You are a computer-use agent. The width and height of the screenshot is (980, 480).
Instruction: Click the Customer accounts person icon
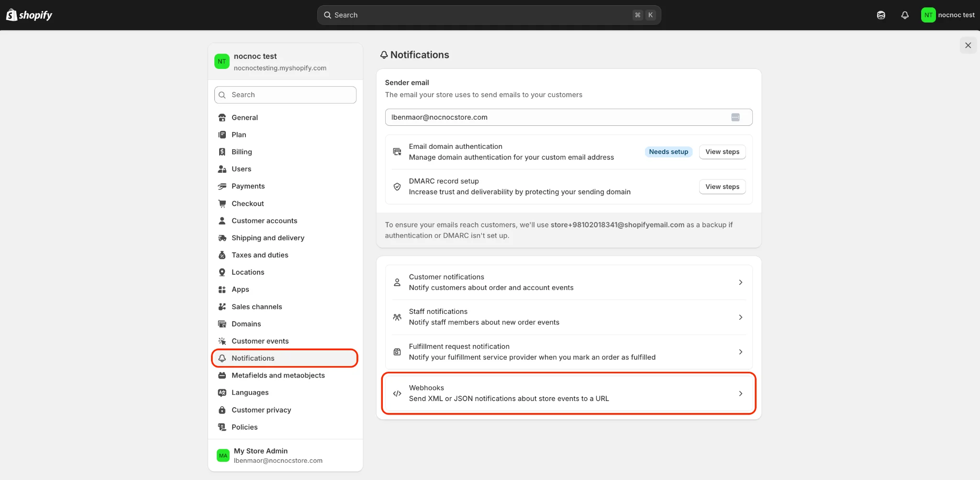tap(222, 221)
